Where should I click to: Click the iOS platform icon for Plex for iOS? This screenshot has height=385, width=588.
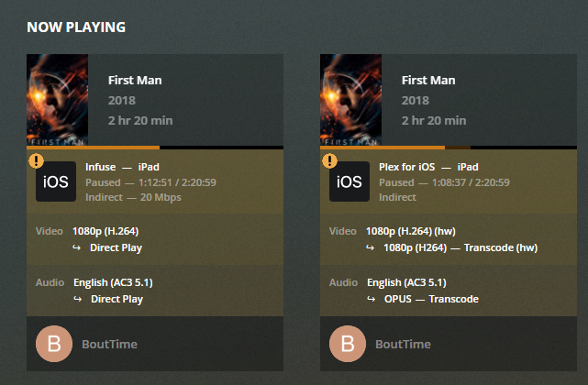tap(349, 181)
